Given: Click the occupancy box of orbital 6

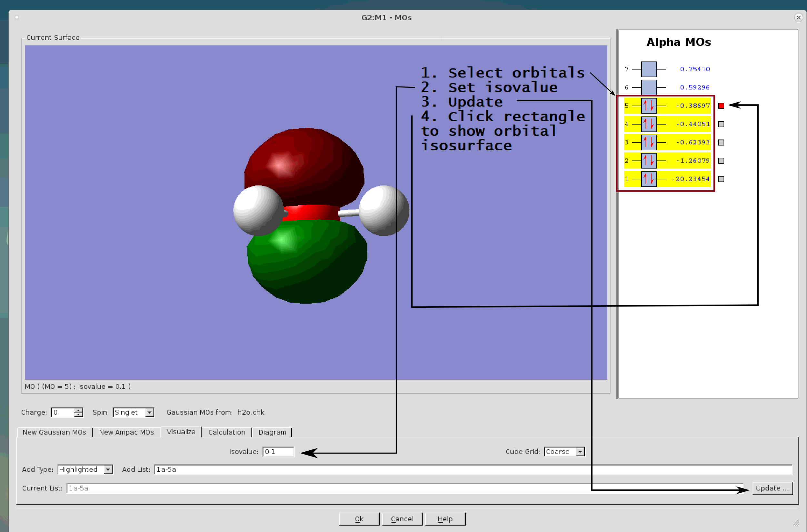Looking at the screenshot, I should [649, 87].
